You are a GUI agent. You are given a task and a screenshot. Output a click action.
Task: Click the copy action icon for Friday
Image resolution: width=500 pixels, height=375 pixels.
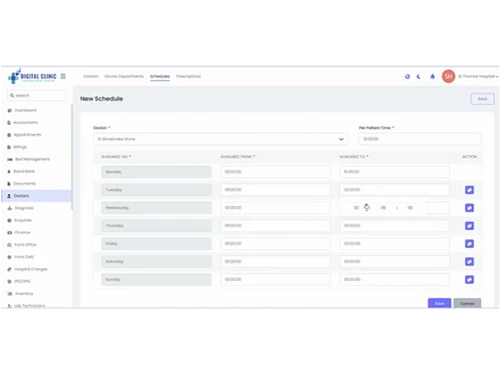[469, 244]
